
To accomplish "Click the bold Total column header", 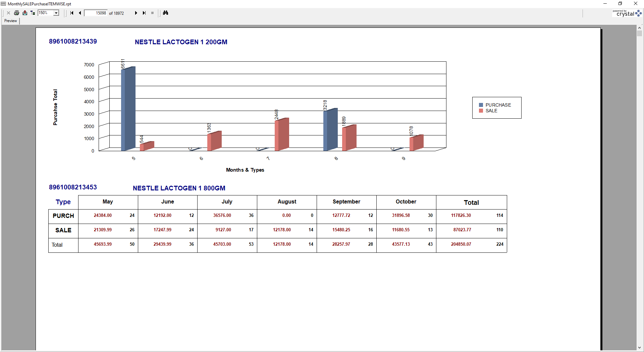I will coord(471,202).
